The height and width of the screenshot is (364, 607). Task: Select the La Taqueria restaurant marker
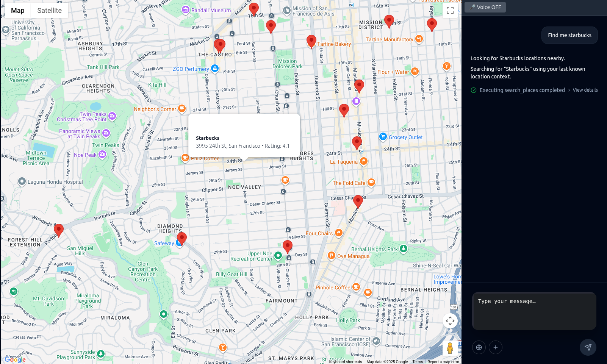tap(363, 161)
